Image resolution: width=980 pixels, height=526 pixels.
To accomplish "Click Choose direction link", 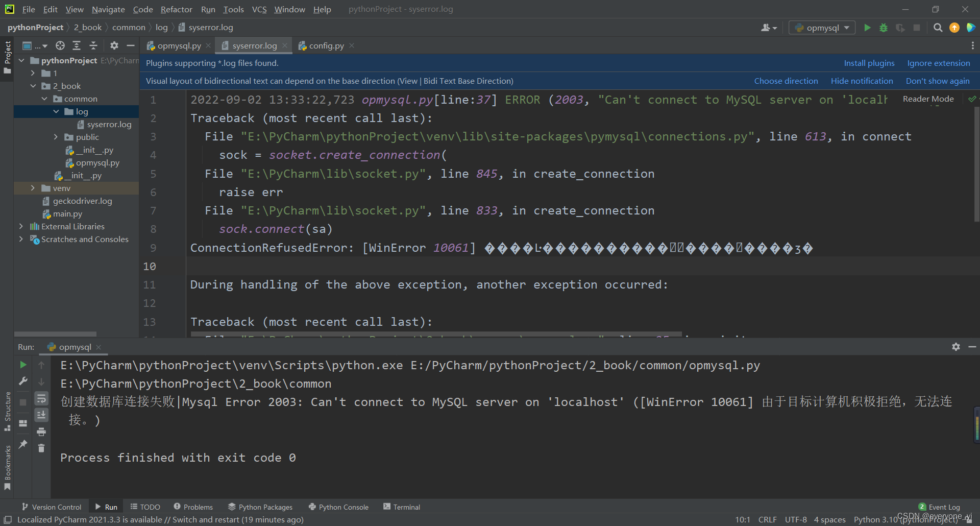I will (x=786, y=81).
